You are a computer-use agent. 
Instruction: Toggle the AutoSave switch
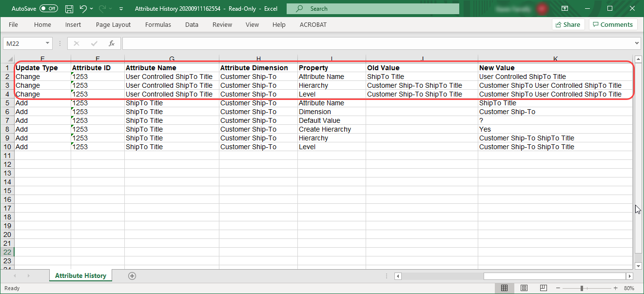(x=48, y=9)
